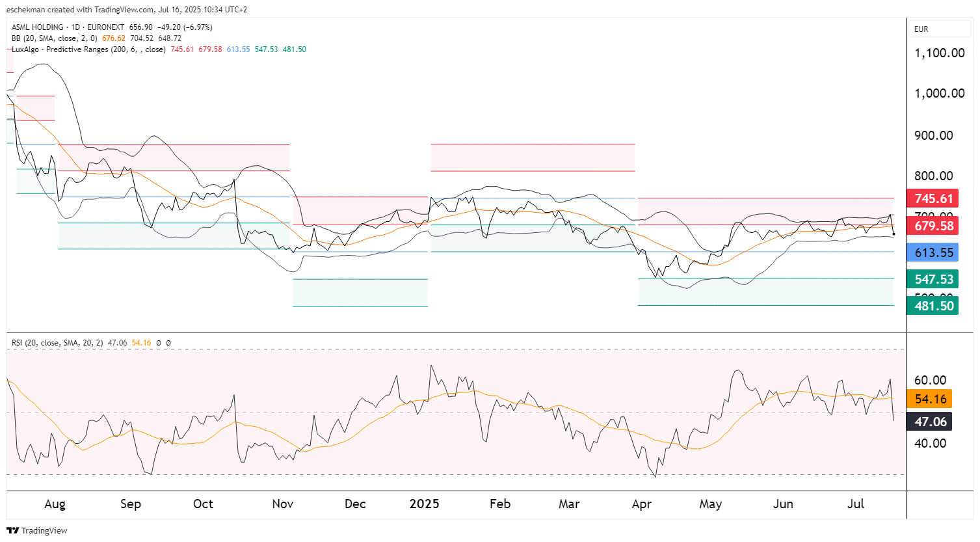Viewport: 980px width, 542px height.
Task: Click the 60.00 RSI axis value
Action: point(931,380)
